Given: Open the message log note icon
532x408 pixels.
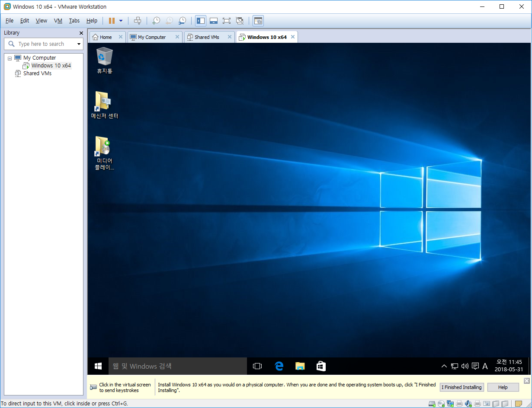Looking at the screenshot, I should tap(518, 404).
